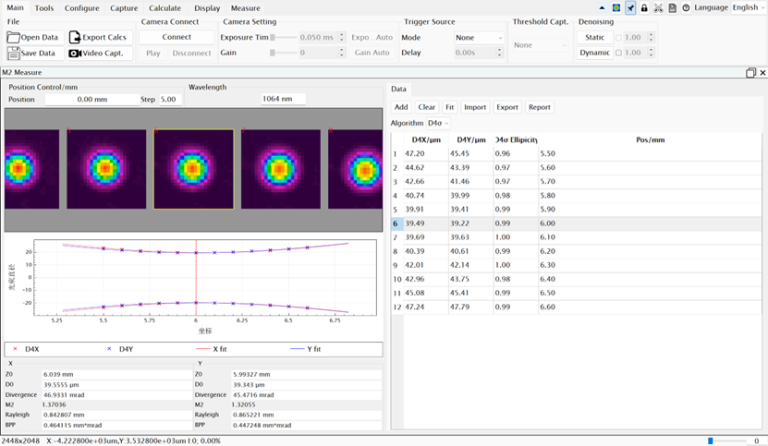Click the Save Data icon
The image size is (768, 446).
click(13, 53)
